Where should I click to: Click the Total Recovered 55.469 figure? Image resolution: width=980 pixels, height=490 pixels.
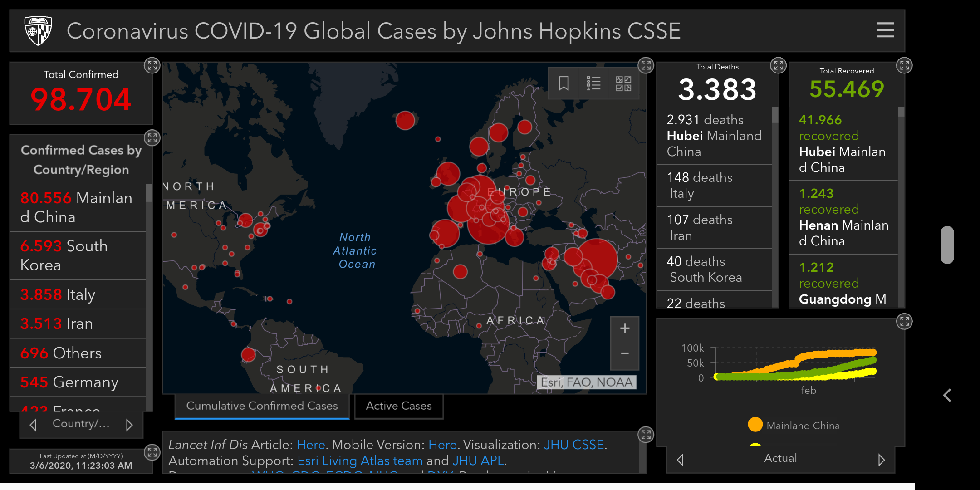(847, 89)
